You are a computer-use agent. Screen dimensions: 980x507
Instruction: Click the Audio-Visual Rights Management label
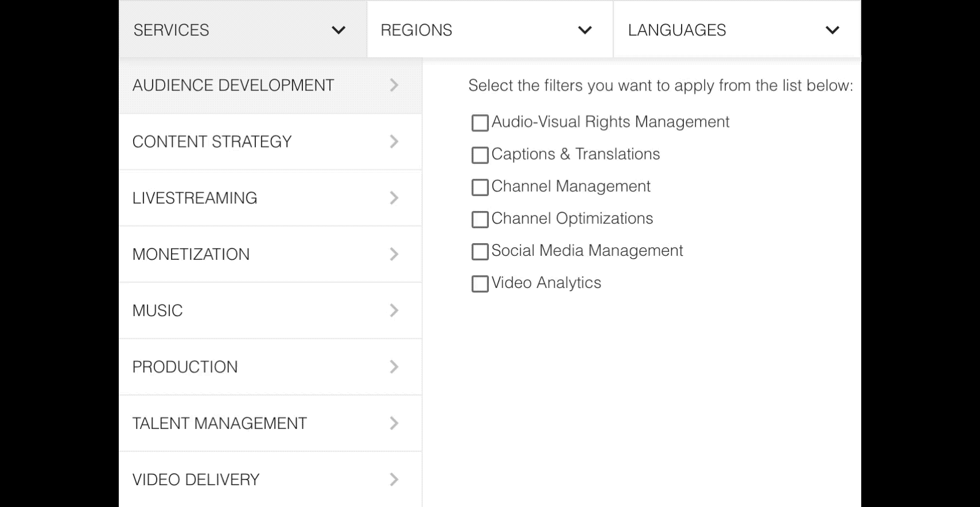610,122
